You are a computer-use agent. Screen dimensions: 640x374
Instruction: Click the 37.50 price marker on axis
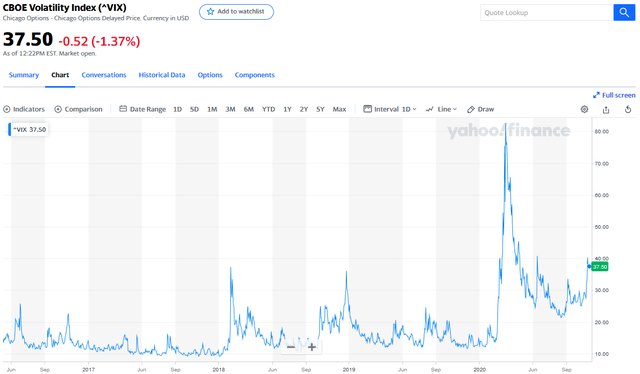[x=600, y=267]
